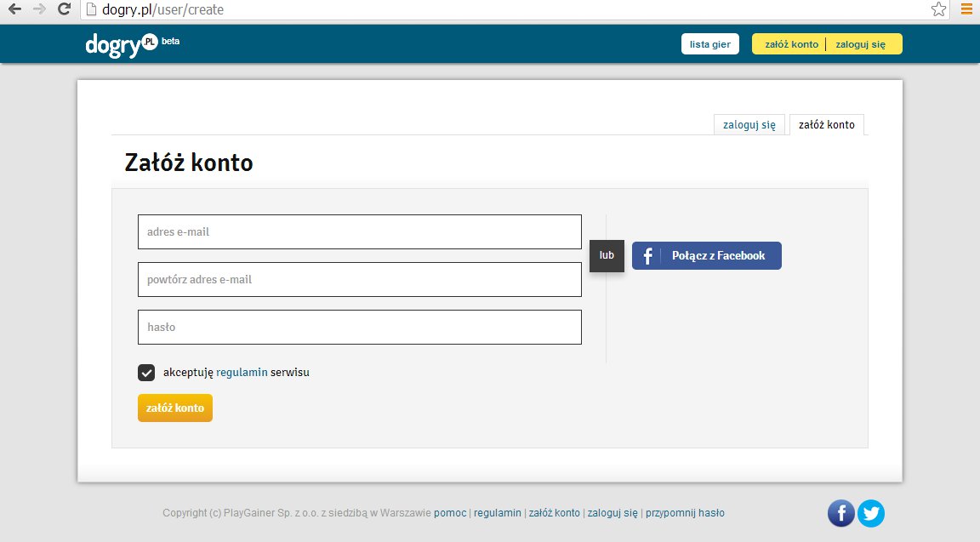The image size is (980, 542).
Task: Click Połącz z Facebook button
Action: pyautogui.click(x=706, y=255)
